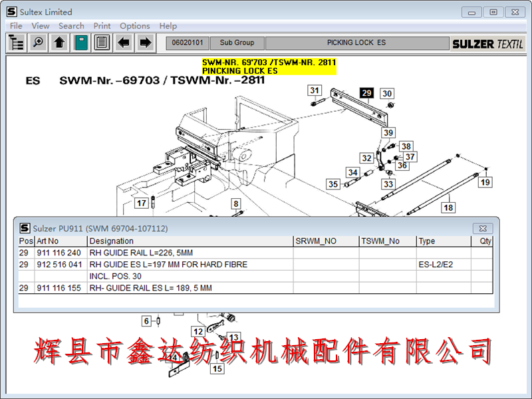Go to previous page with left arrow
Image resolution: width=532 pixels, height=399 pixels.
(x=123, y=43)
